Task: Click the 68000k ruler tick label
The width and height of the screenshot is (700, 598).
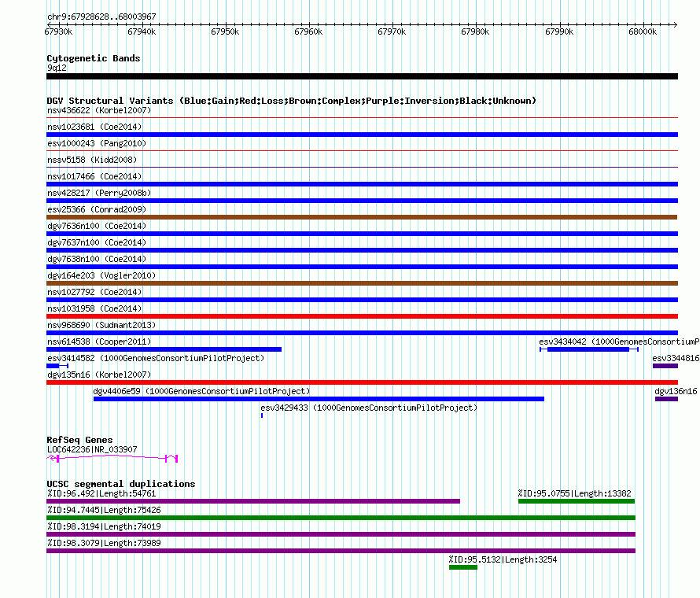Action: (x=643, y=31)
